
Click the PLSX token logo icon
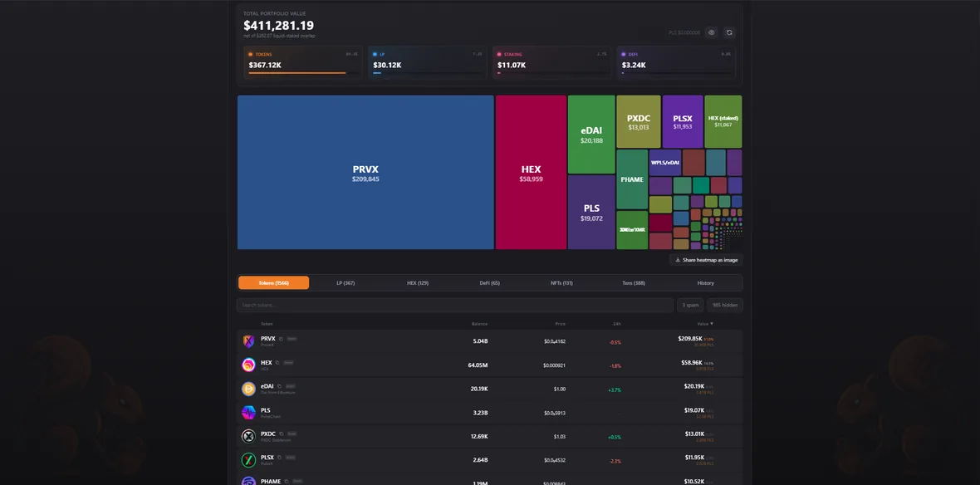click(x=249, y=460)
